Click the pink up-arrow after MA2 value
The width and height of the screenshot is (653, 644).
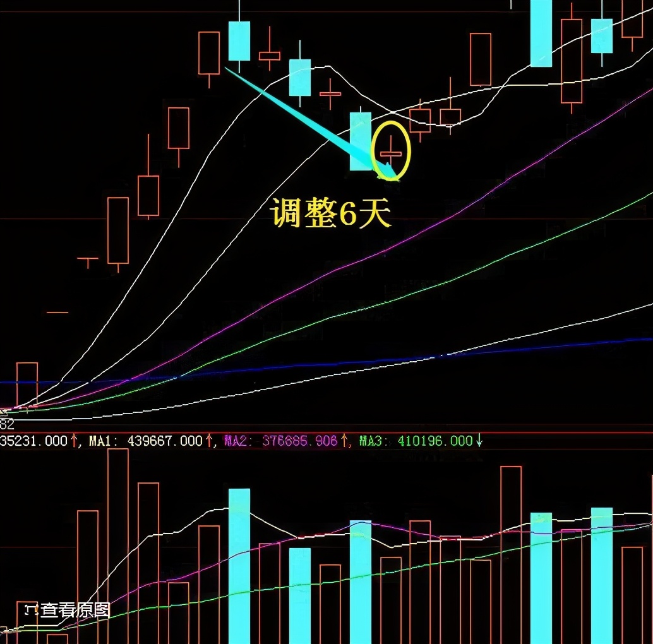click(343, 439)
